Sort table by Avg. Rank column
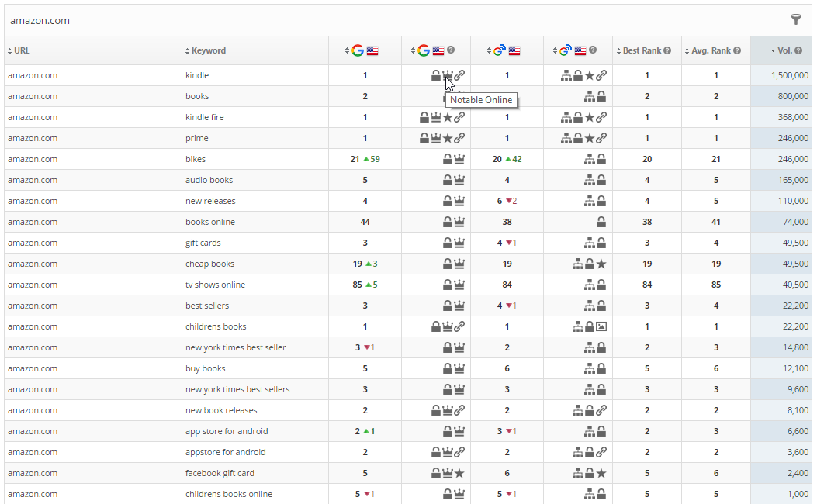The width and height of the screenshot is (817, 504). click(x=708, y=50)
